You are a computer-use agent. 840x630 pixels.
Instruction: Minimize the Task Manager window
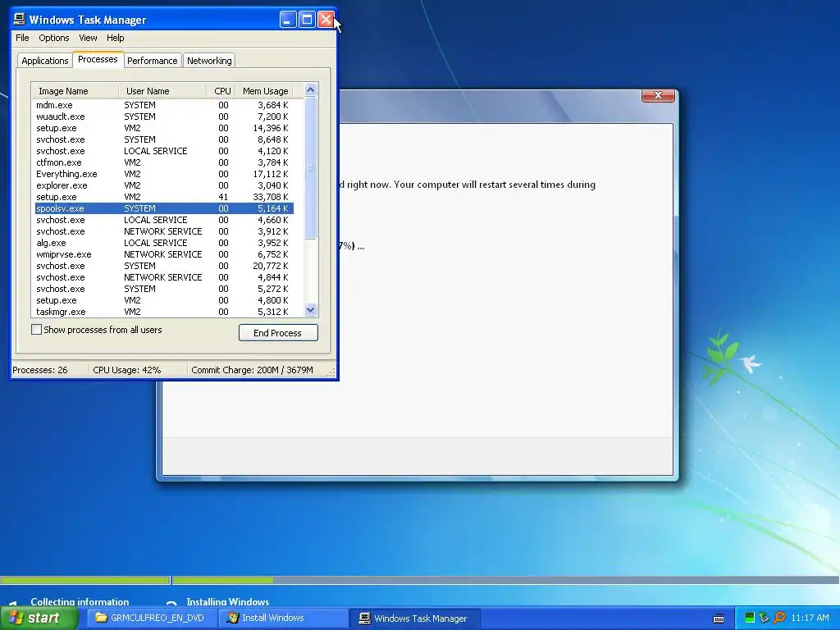(x=288, y=20)
